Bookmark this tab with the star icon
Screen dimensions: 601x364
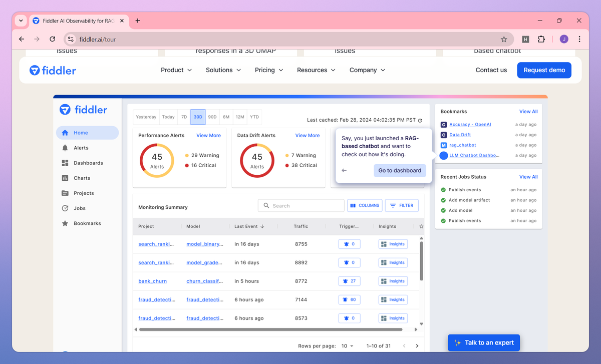(504, 39)
